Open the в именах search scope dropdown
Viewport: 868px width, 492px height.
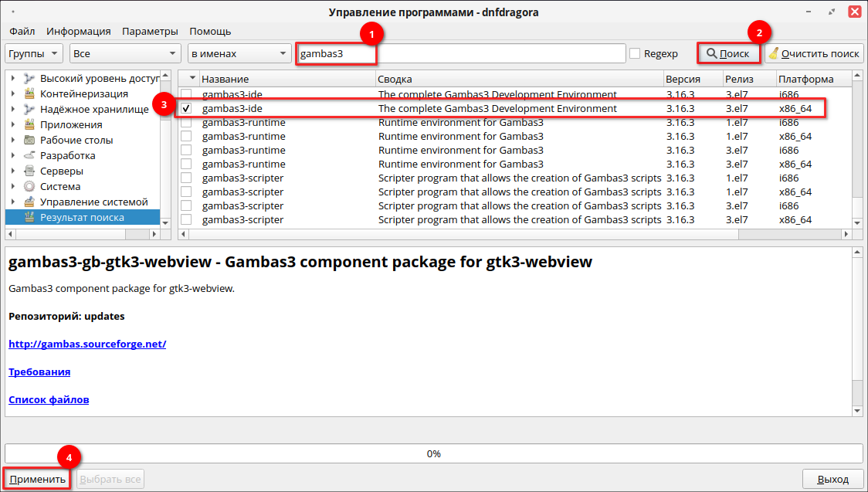pyautogui.click(x=239, y=54)
